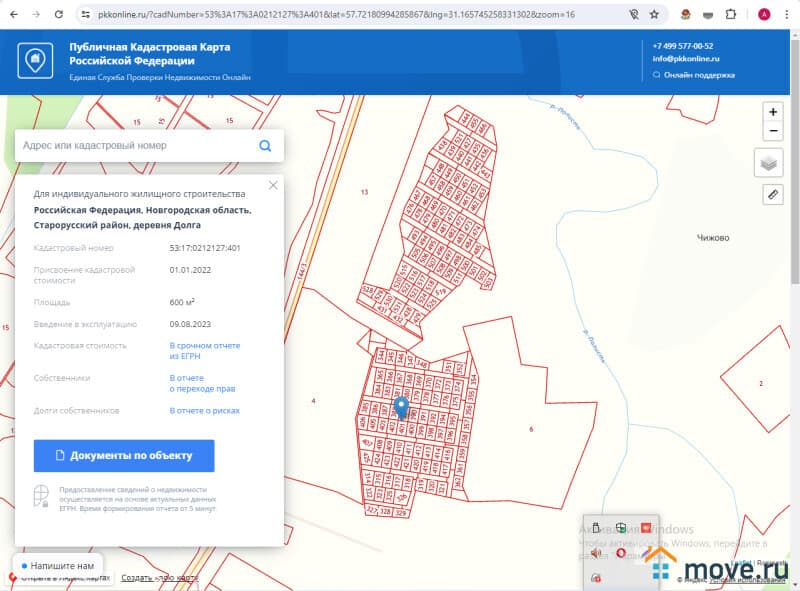Screen dimensions: 800x591
Task: Click the volume speaker tray icon
Action: click(595, 553)
